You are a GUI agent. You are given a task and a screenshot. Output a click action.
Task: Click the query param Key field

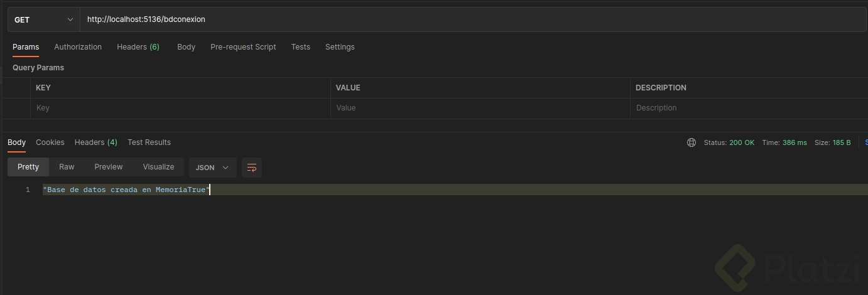click(180, 108)
